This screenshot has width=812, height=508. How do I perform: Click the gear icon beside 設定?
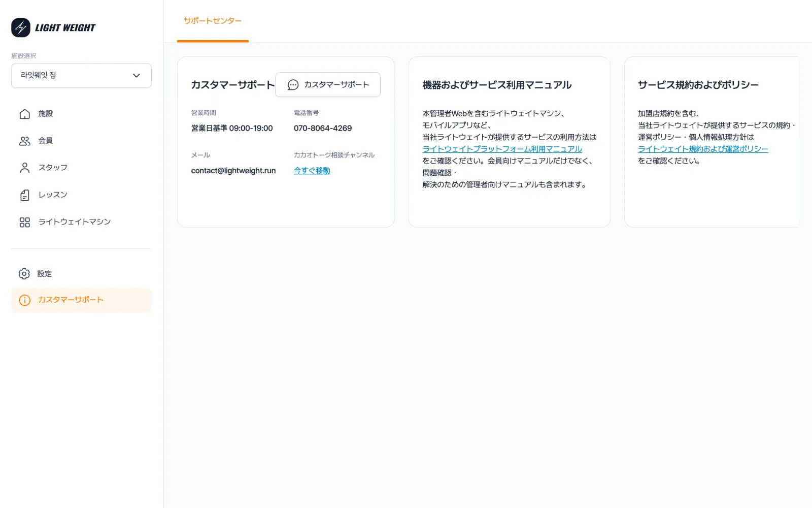[x=24, y=274]
